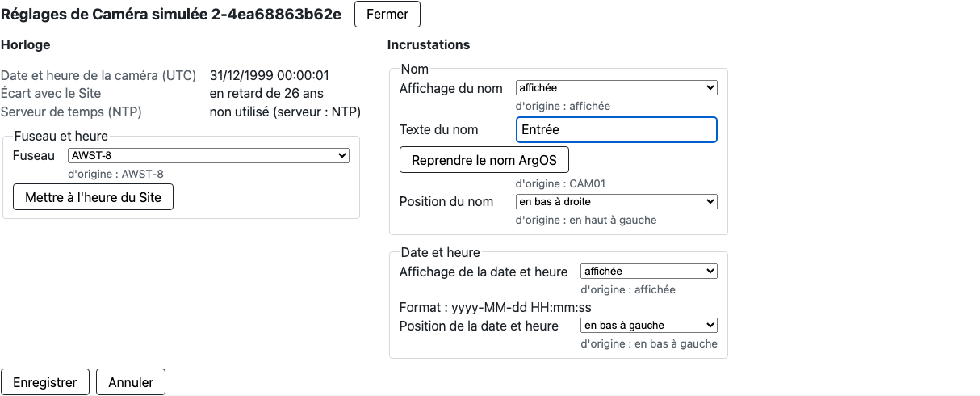This screenshot has height=396, width=980.
Task: Click the Annuler button
Action: 131,382
